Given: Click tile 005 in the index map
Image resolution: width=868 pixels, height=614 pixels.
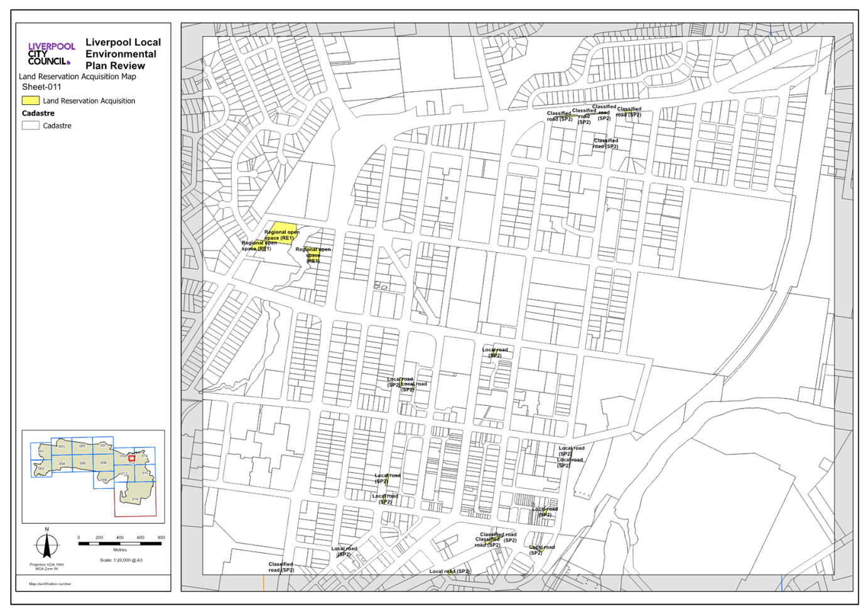Looking at the screenshot, I should pyautogui.click(x=82, y=446).
